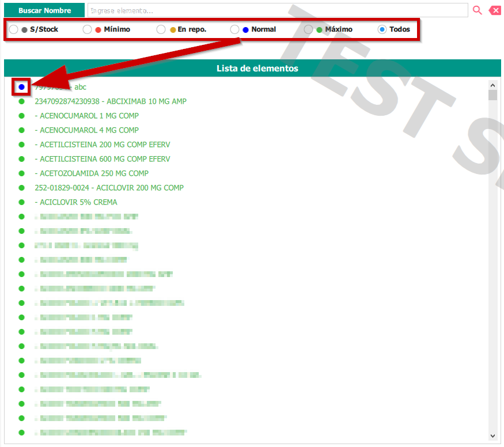Viewport: 504px width, 447px height.
Task: Click the blue status dot for abc
Action: click(x=21, y=87)
